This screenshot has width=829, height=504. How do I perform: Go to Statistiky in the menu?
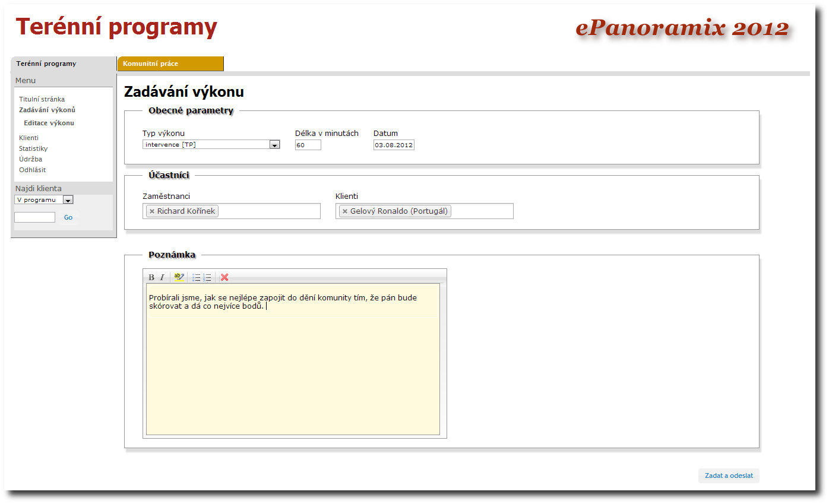pos(33,148)
